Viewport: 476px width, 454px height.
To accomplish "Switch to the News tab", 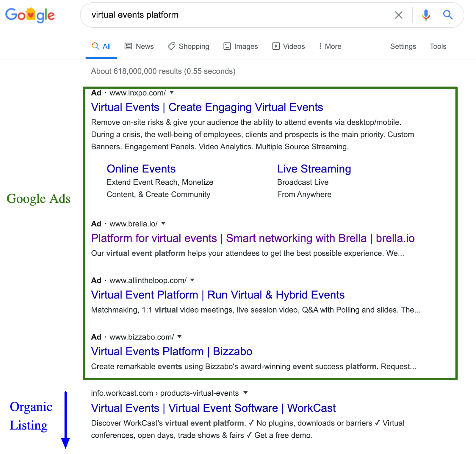I will (139, 46).
